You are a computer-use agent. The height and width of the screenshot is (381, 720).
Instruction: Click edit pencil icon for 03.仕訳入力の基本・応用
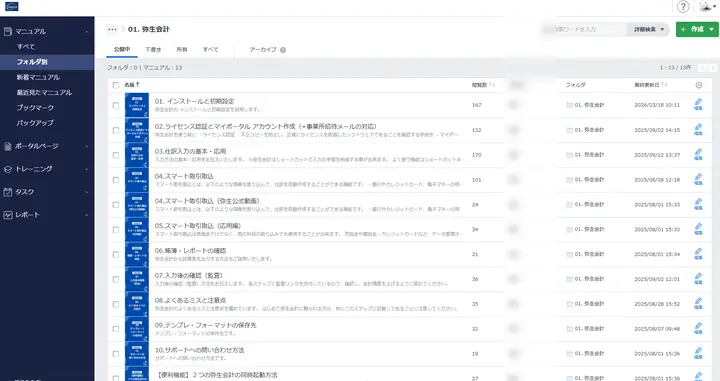pos(698,155)
